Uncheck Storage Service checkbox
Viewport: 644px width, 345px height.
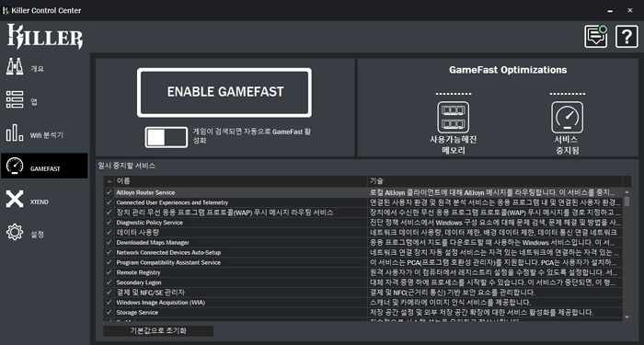(x=109, y=312)
